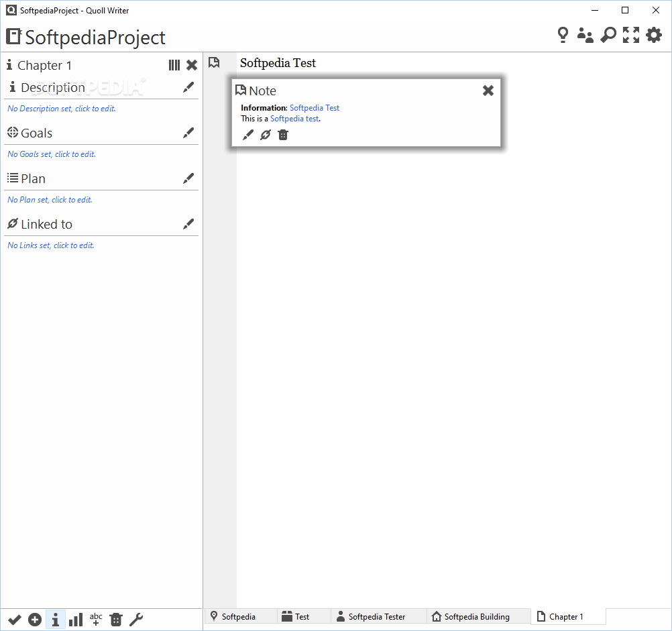Switch to the Softpedia Building tab
The height and width of the screenshot is (631, 672).
478,617
